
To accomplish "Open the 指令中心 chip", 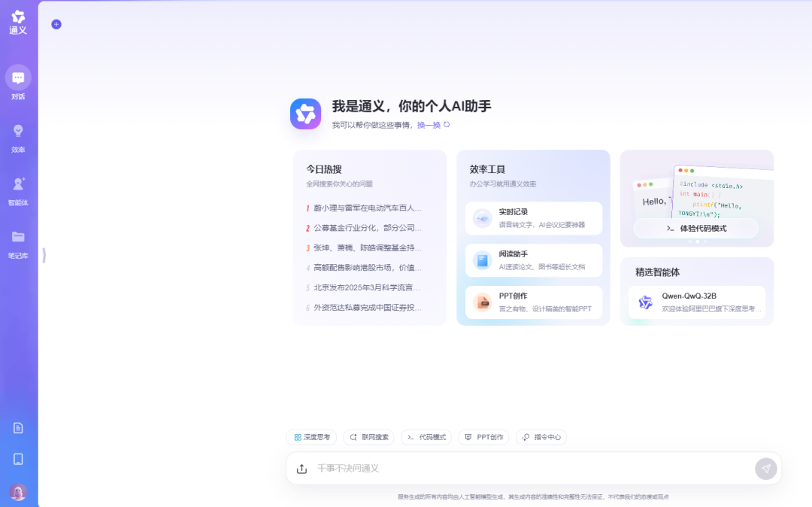I will click(541, 437).
